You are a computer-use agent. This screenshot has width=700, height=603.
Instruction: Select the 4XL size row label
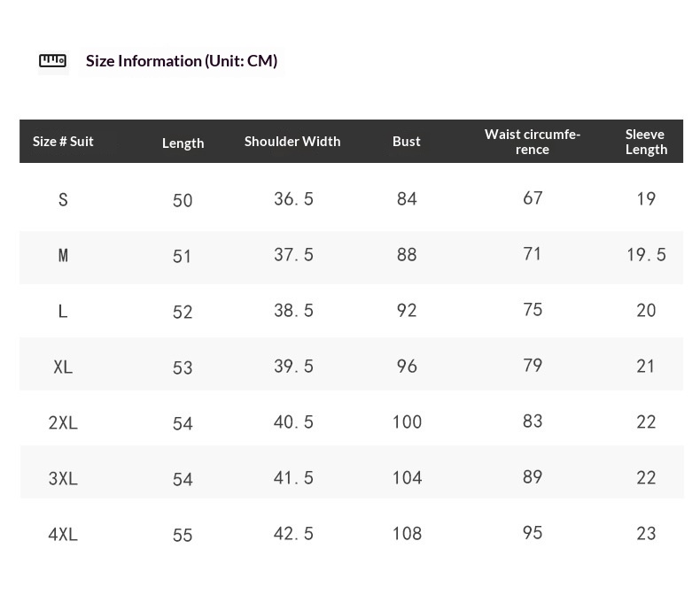pos(63,535)
